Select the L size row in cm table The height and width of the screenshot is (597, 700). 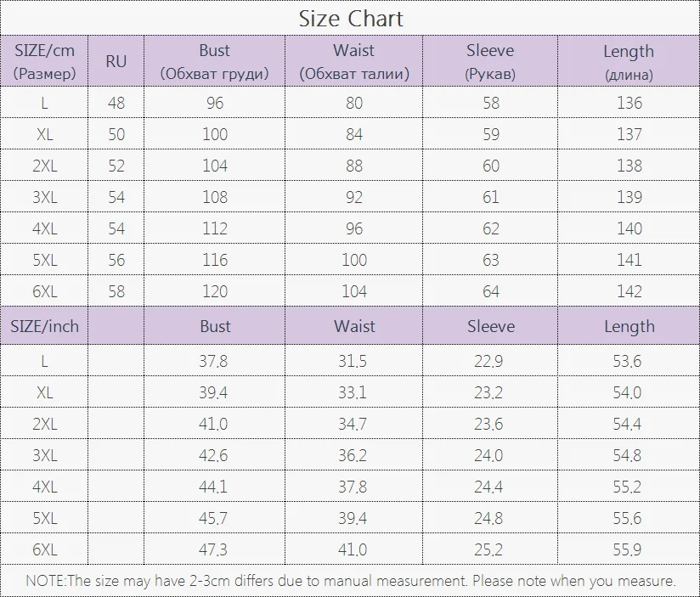350,103
